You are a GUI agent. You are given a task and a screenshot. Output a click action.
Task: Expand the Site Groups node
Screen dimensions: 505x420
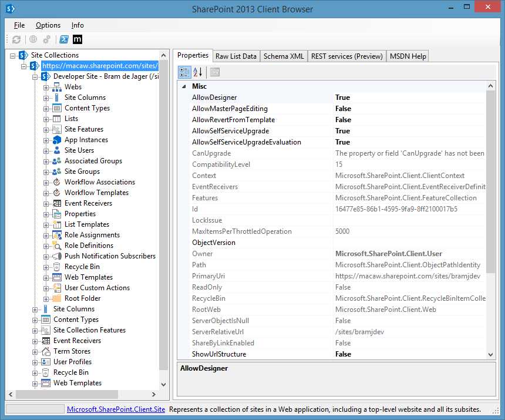[46, 172]
